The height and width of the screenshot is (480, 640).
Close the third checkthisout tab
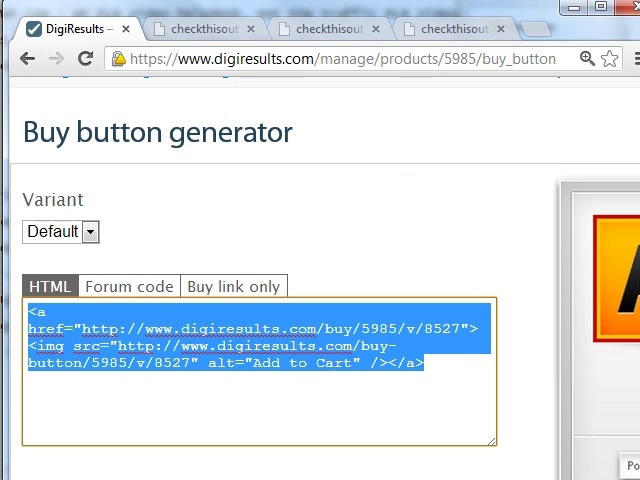click(501, 29)
